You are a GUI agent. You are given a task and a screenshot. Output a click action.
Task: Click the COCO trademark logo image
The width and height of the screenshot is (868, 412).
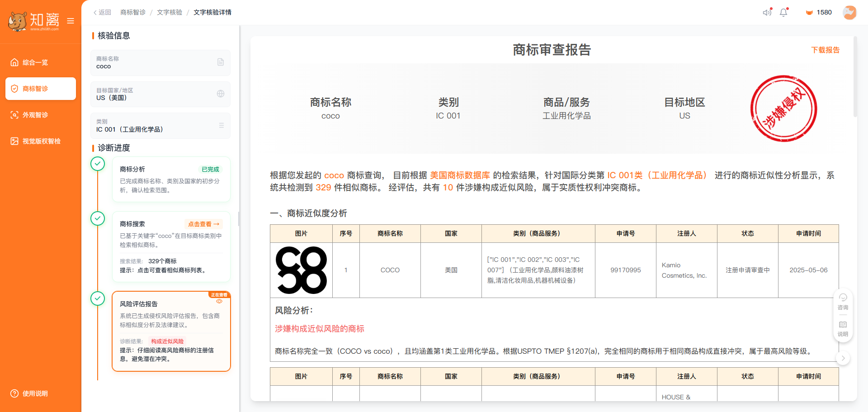pos(302,270)
